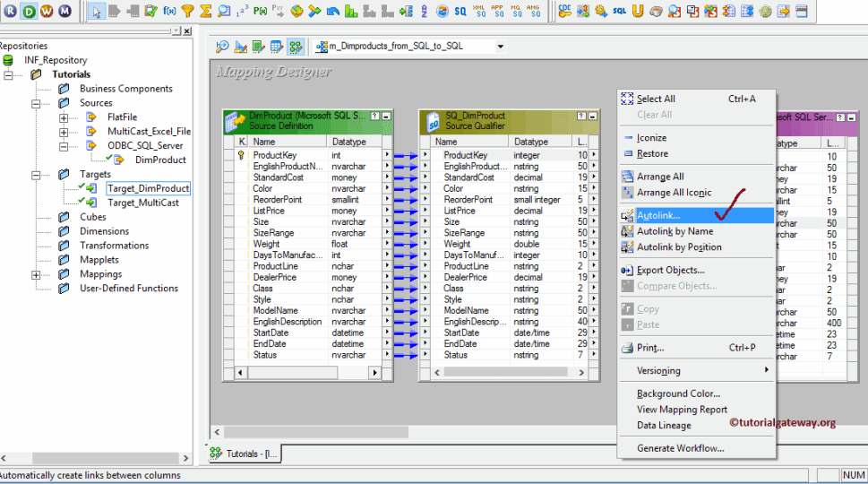This screenshot has width=868, height=484.
Task: Open the User-Defined Functions folder
Action: tap(128, 289)
